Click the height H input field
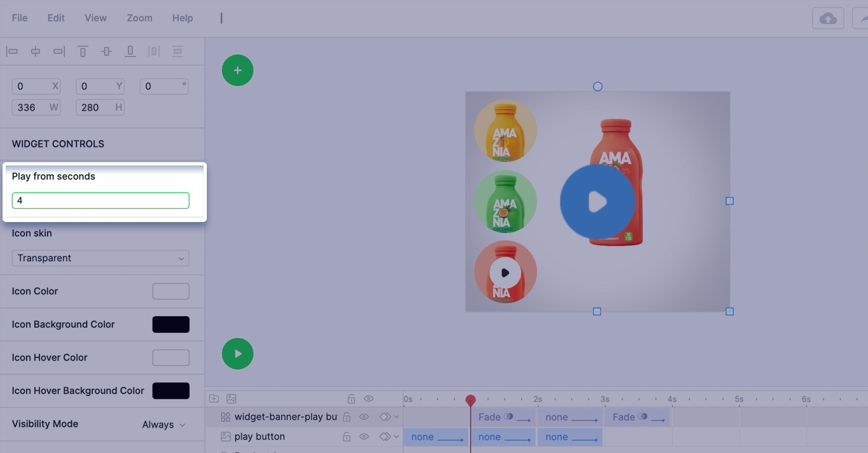Viewport: 868px width, 453px height. click(x=100, y=108)
